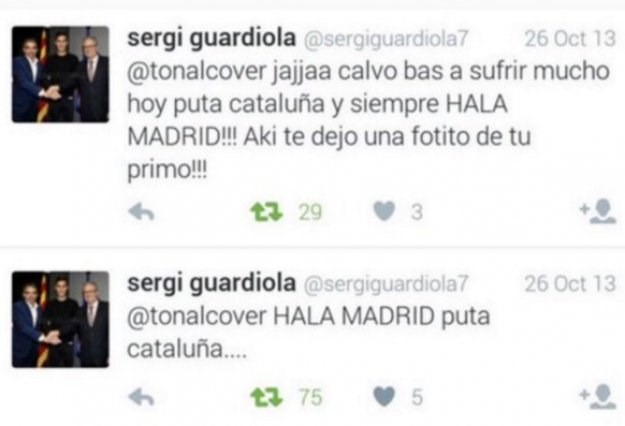The image size is (625, 426).
Task: Click @sergiguardiola7 handle in first tweet
Action: [386, 40]
